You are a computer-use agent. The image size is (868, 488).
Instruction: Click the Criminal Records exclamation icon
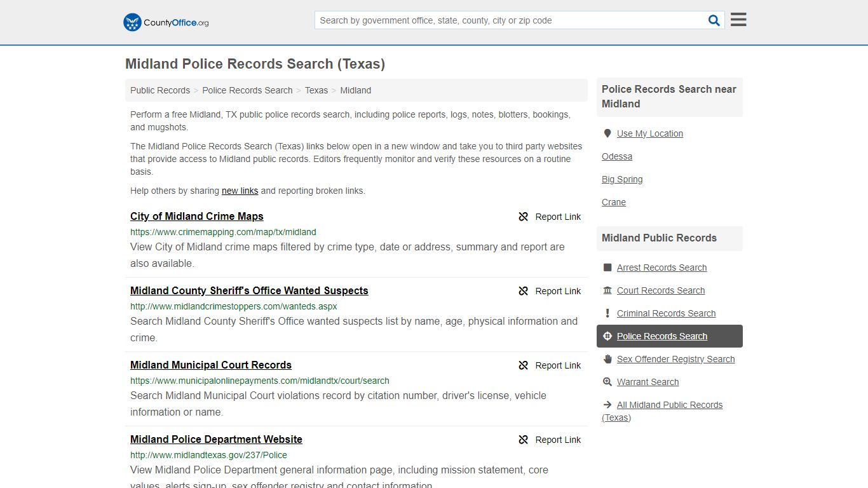[x=607, y=313]
